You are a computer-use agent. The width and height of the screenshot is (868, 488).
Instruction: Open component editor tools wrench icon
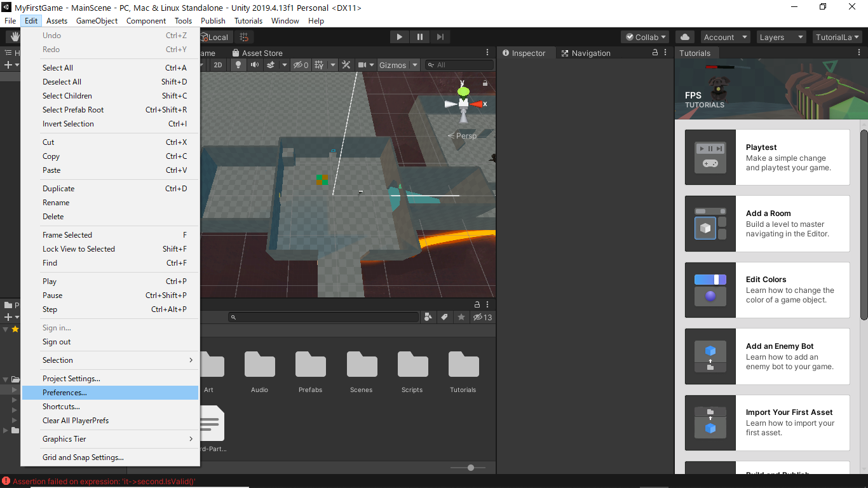coord(346,65)
